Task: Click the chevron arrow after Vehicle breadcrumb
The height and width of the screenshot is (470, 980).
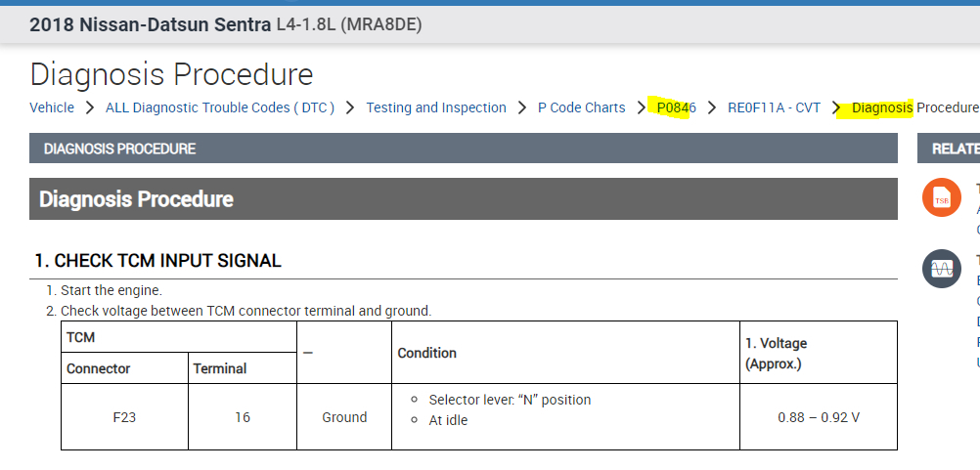Action: (x=89, y=107)
